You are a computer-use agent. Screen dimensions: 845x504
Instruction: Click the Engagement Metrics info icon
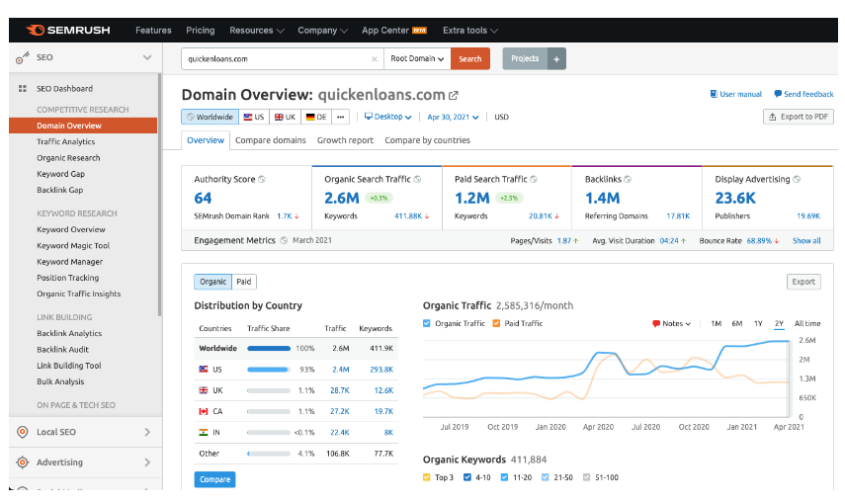coord(284,240)
